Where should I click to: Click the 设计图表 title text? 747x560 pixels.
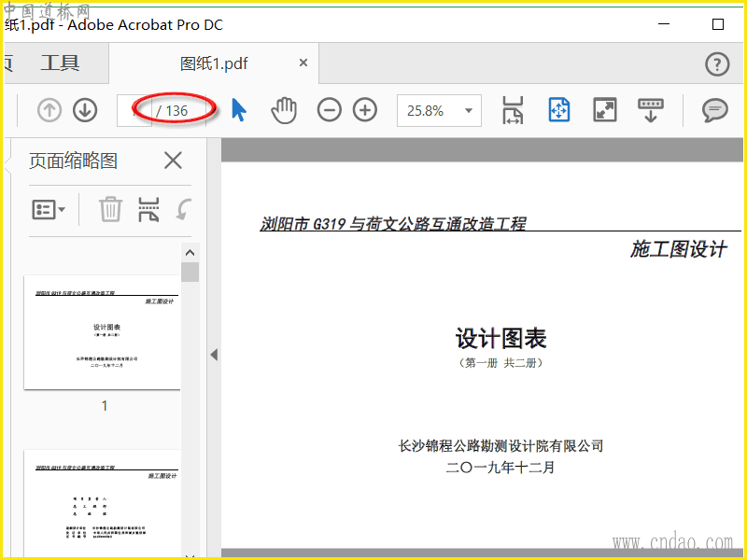point(500,339)
